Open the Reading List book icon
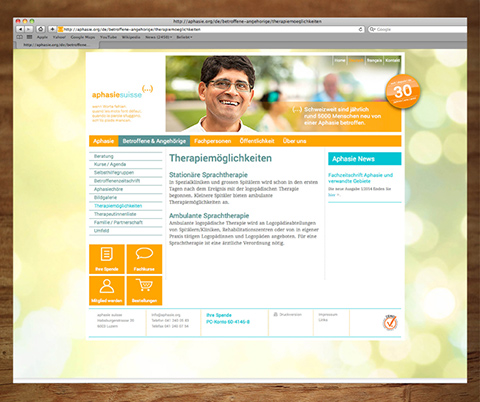Image resolution: width=480 pixels, height=402 pixels. (20, 37)
